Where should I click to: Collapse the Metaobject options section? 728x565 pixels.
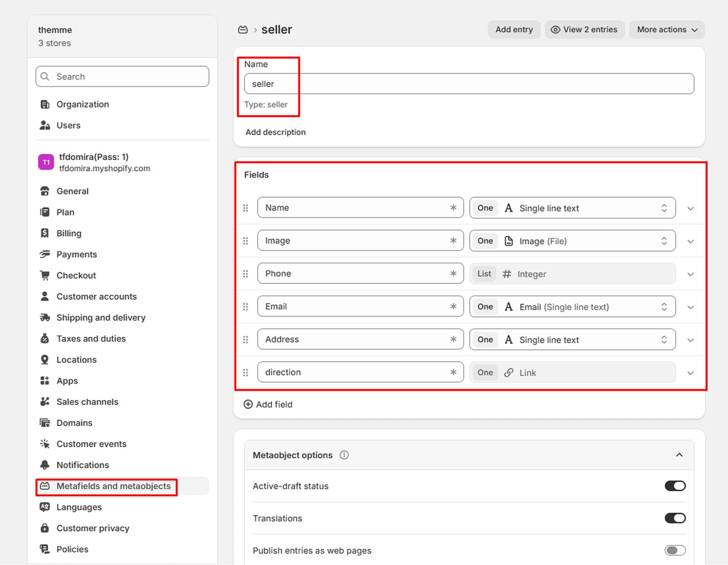pyautogui.click(x=679, y=455)
